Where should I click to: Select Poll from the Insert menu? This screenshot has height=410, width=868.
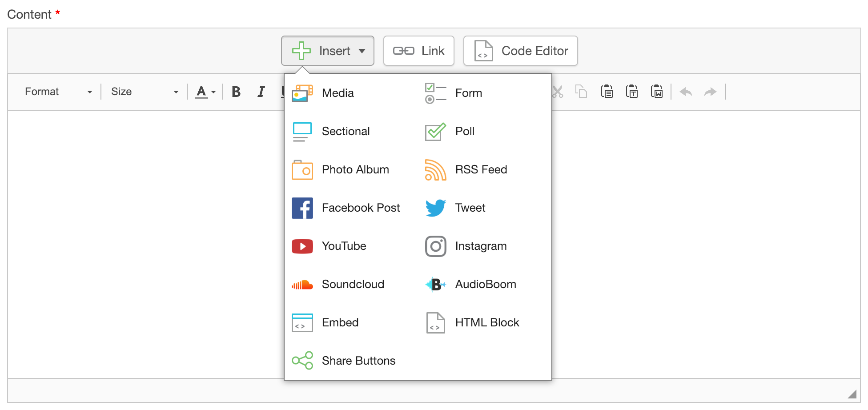coord(464,131)
